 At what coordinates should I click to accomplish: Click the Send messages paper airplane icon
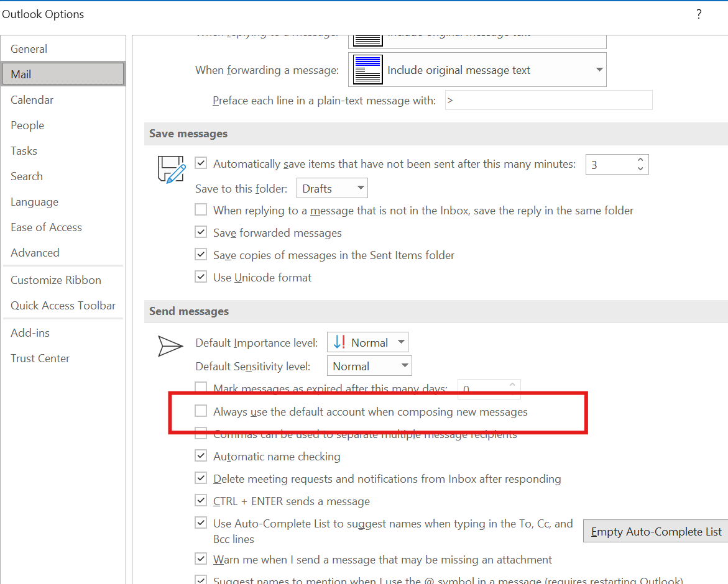(170, 346)
